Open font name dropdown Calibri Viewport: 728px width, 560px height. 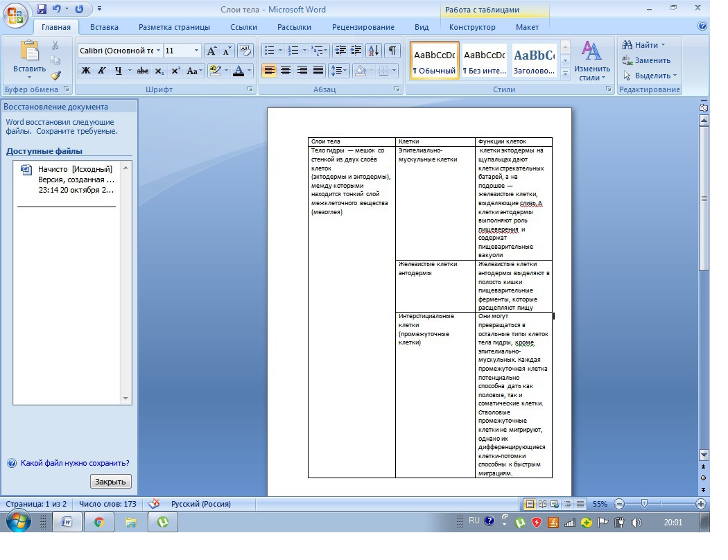click(x=158, y=51)
